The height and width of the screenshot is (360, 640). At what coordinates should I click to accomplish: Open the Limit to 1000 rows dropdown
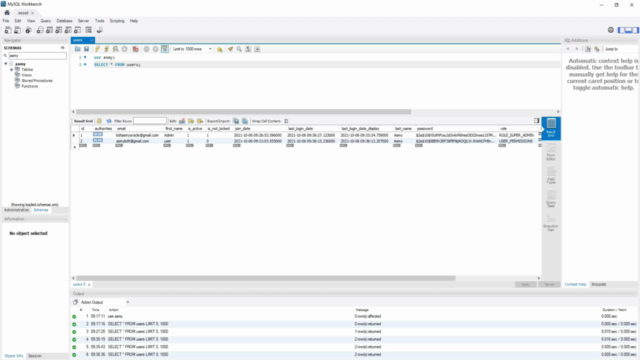pos(192,49)
